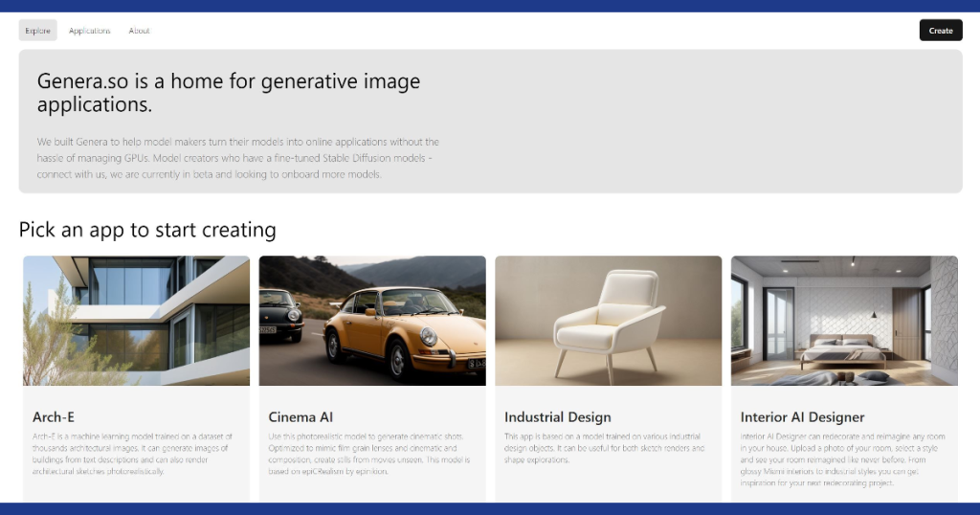Open the About page
This screenshot has height=515, width=980.
(x=140, y=31)
